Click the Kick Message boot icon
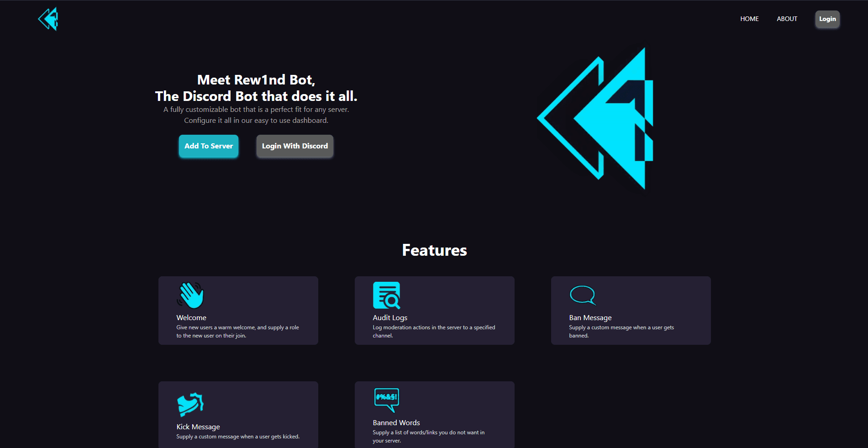 190,404
